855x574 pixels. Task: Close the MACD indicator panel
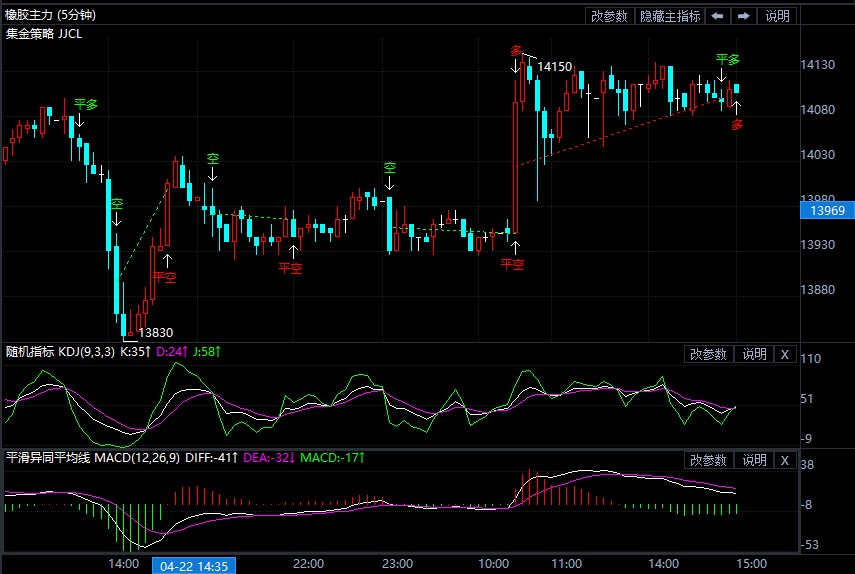pyautogui.click(x=785, y=460)
